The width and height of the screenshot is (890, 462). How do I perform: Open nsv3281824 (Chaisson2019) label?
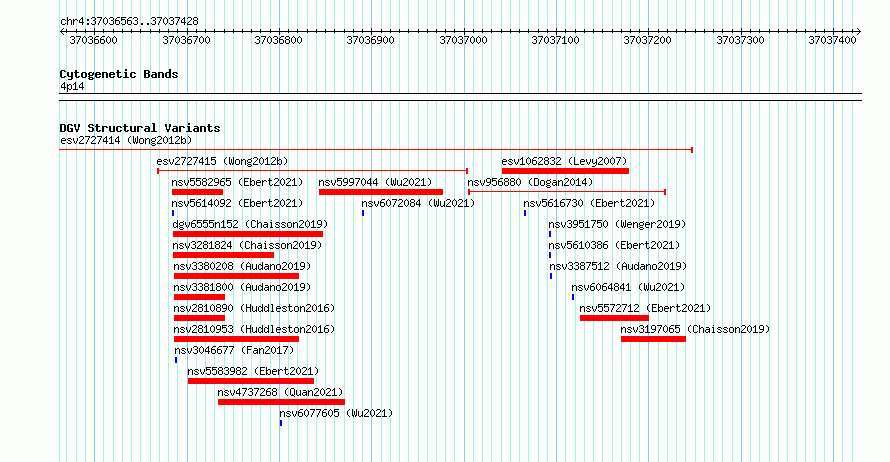247,245
